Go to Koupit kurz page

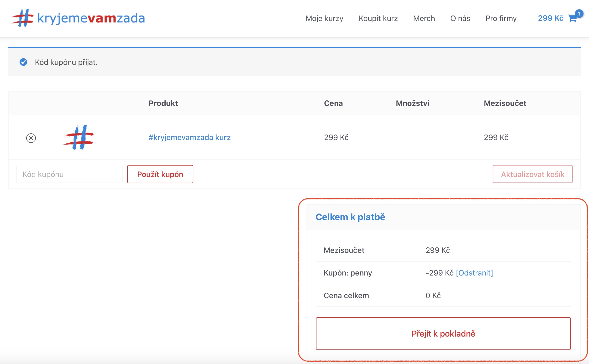[378, 18]
